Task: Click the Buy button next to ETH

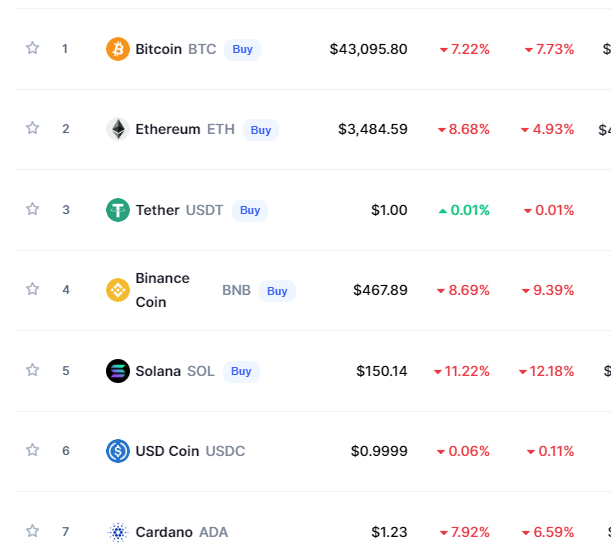Action: (x=261, y=130)
